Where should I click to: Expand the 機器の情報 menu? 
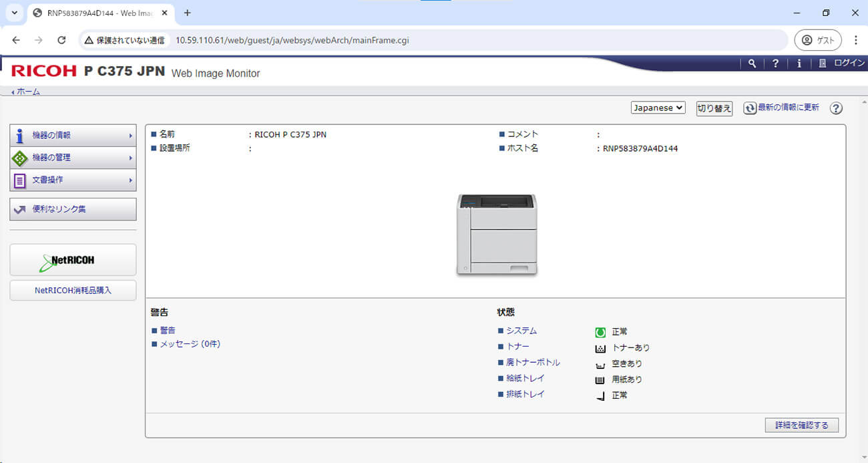(x=73, y=136)
